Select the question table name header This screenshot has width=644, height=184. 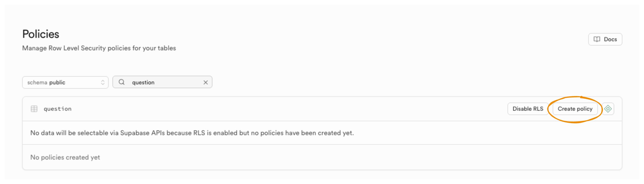(57, 109)
